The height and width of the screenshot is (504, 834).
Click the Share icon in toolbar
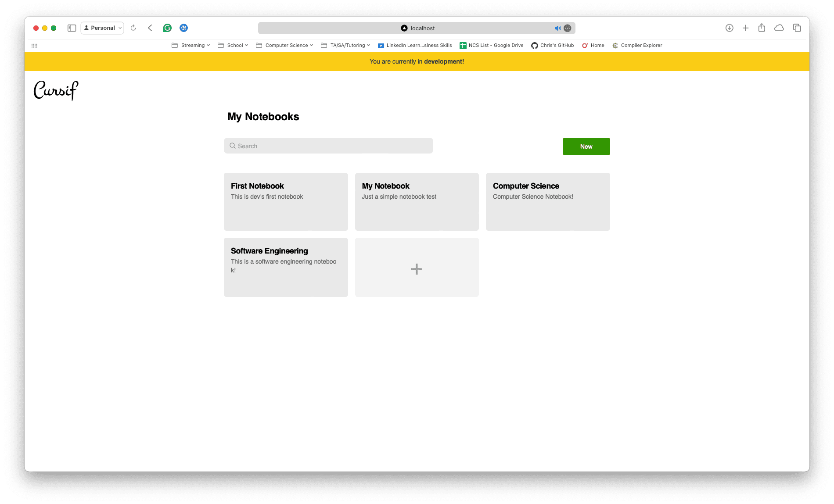click(x=762, y=28)
